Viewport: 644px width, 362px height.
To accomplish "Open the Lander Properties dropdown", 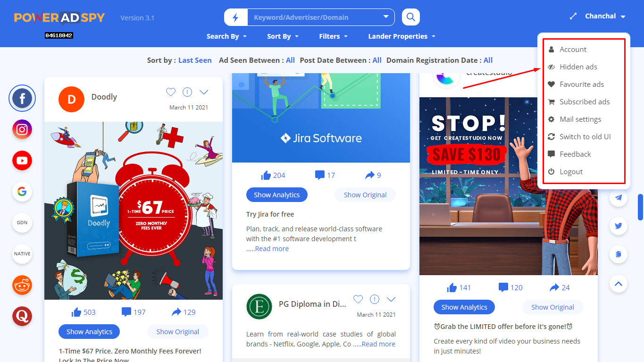I will [401, 36].
